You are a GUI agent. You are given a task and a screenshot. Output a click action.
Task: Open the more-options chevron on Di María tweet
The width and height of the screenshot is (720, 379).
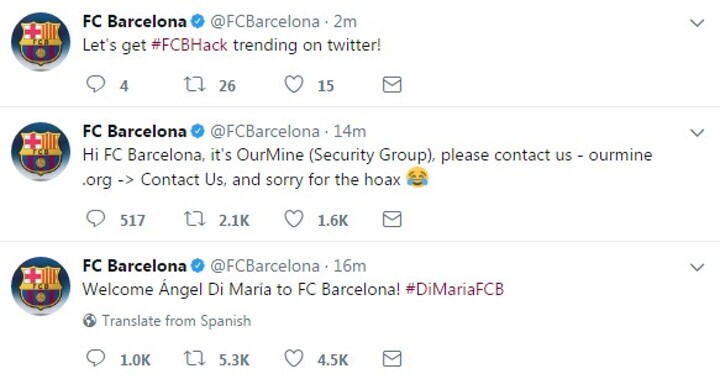pos(697,267)
